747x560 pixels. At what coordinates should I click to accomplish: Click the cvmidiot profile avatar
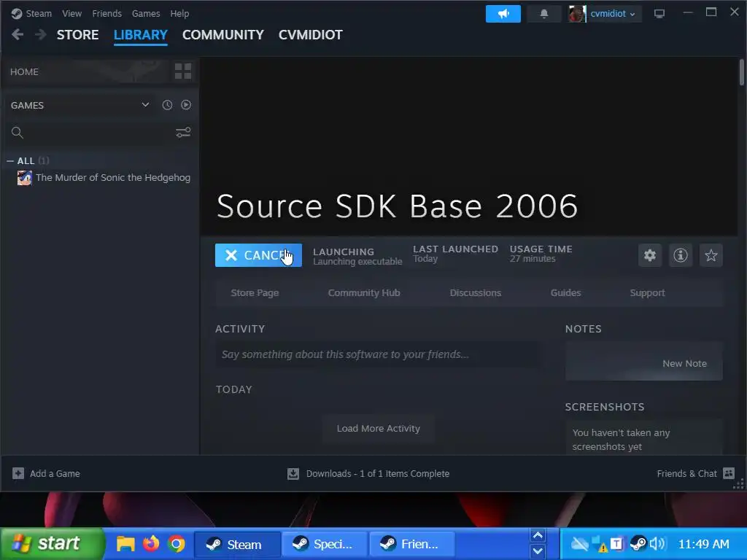tap(577, 14)
